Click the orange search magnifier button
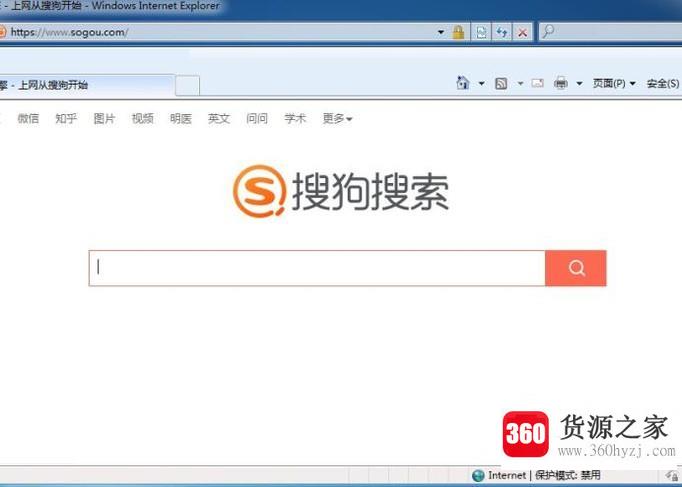 [x=576, y=268]
